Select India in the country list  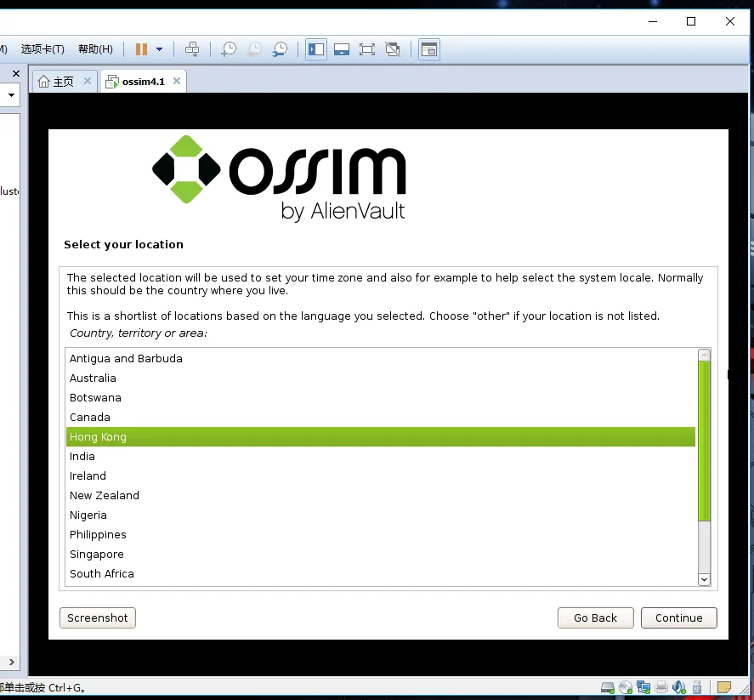point(381,456)
